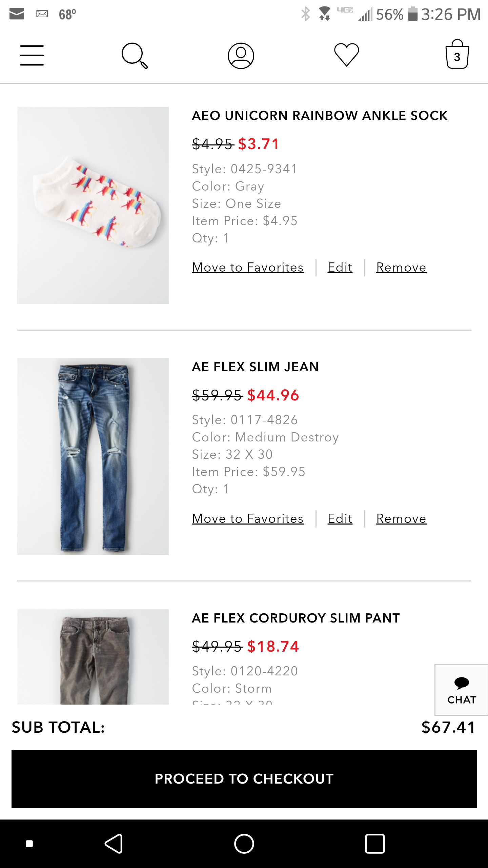Open the shopping bag with 3 items

tap(457, 54)
